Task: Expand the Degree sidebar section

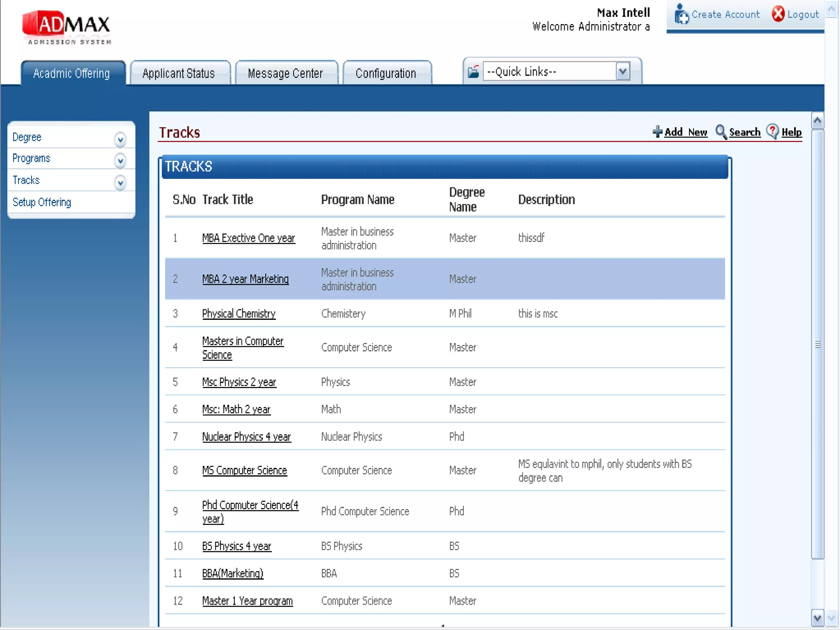Action: pyautogui.click(x=120, y=139)
